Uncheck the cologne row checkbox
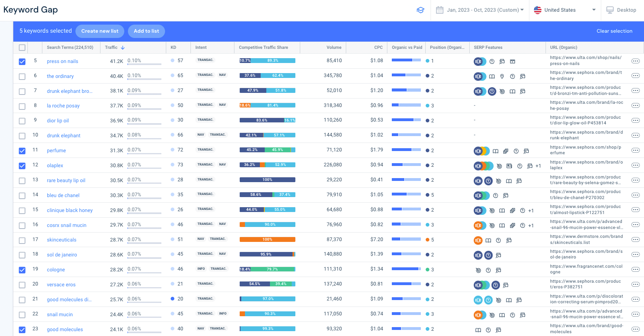644x336 pixels. click(x=22, y=270)
